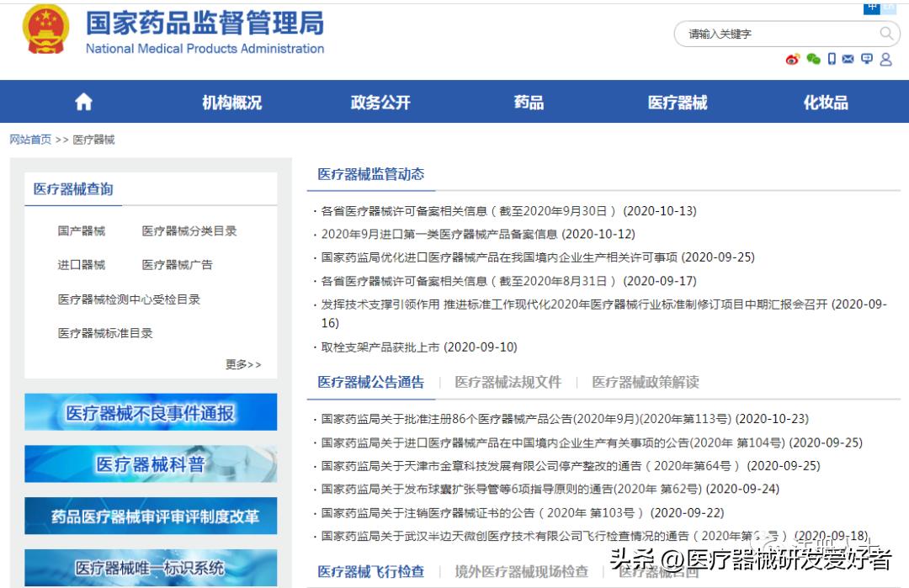Click the search magnifier icon
This screenshot has width=909, height=588.
pyautogui.click(x=886, y=34)
